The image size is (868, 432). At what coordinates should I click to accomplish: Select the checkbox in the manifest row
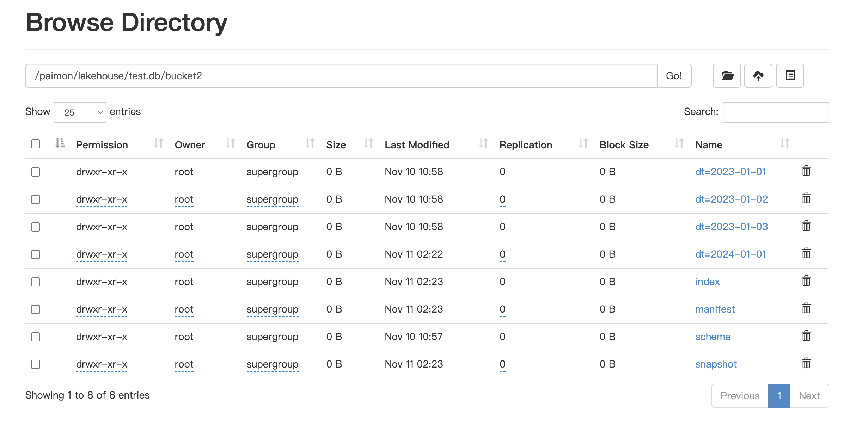coord(36,309)
